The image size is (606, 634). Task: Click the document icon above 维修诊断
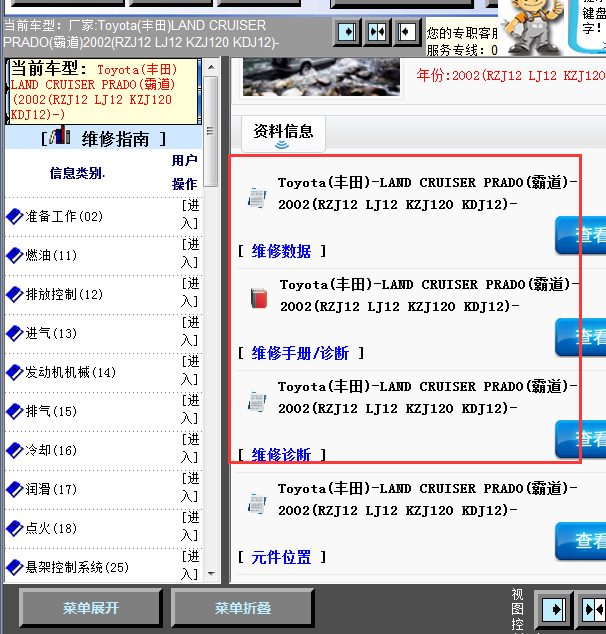[257, 402]
